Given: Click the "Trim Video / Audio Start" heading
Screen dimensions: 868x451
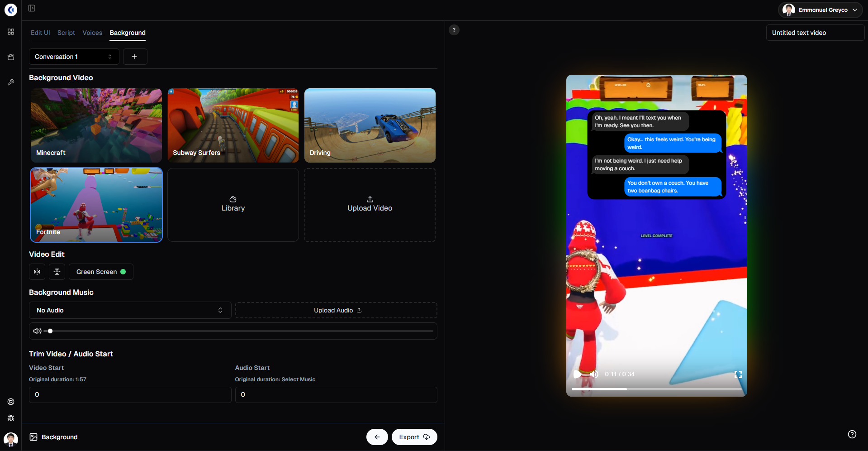Looking at the screenshot, I should (71, 354).
